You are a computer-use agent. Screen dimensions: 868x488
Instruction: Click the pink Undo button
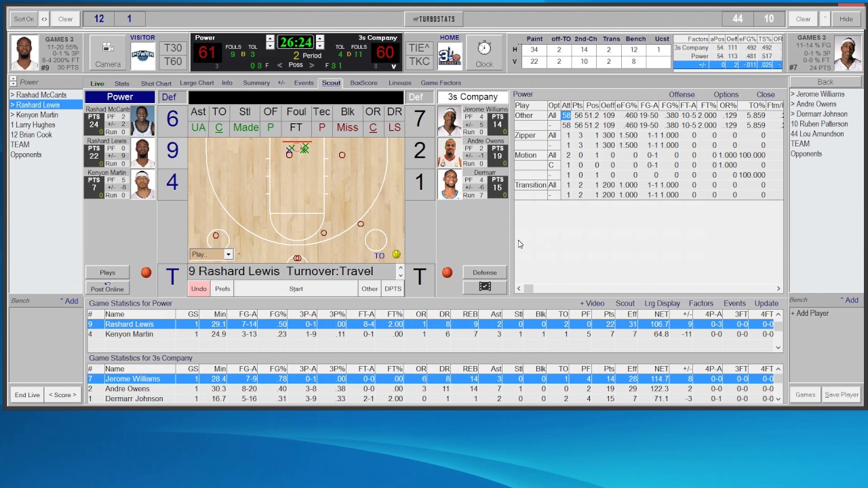pos(199,289)
